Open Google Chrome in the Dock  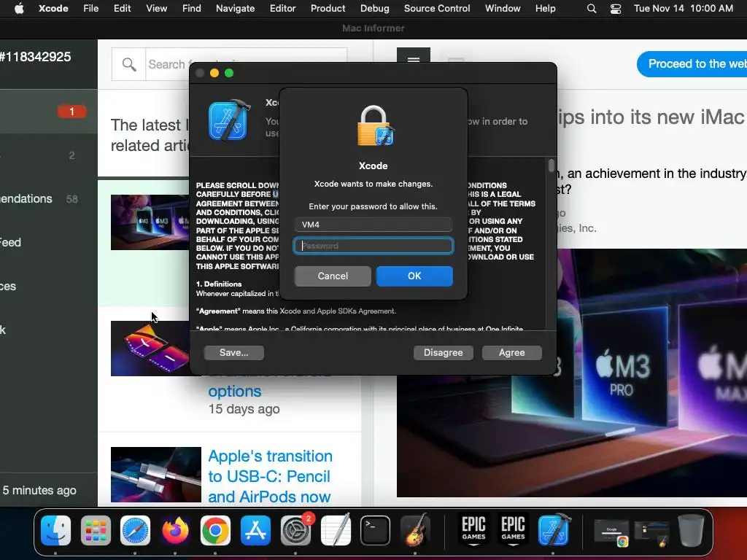pos(215,530)
